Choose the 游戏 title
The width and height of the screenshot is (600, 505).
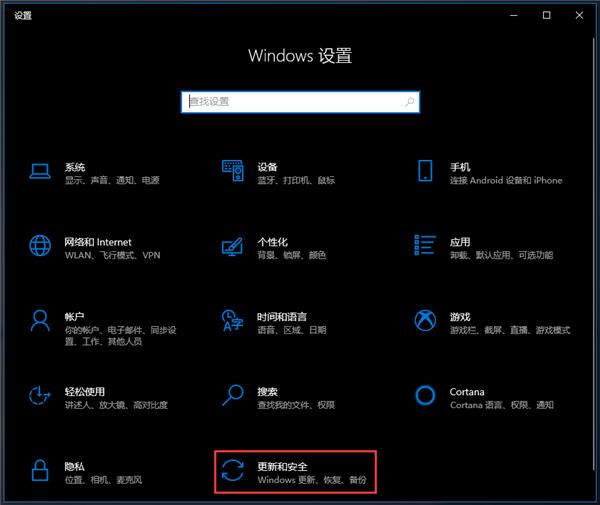pos(460,317)
